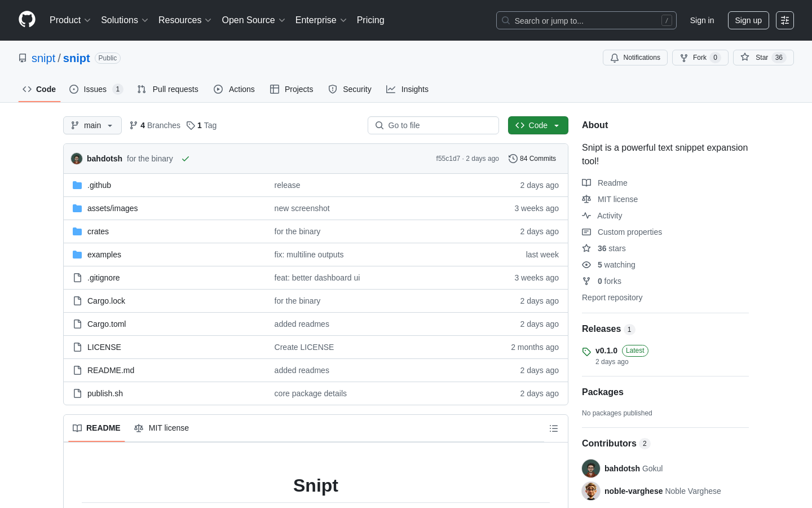The image size is (812, 508).
Task: Open the examples folder
Action: point(104,255)
